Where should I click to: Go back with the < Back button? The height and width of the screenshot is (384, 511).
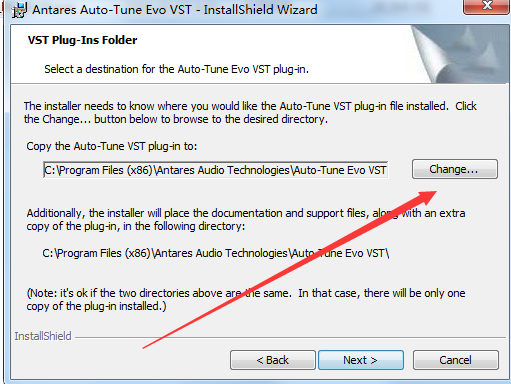coord(273,360)
